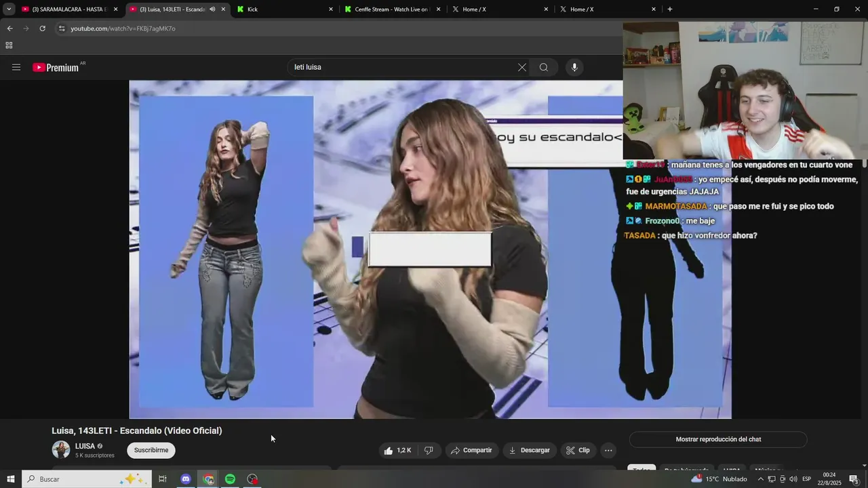Open the LUISA channel avatar
The width and height of the screenshot is (868, 488).
coord(61,450)
